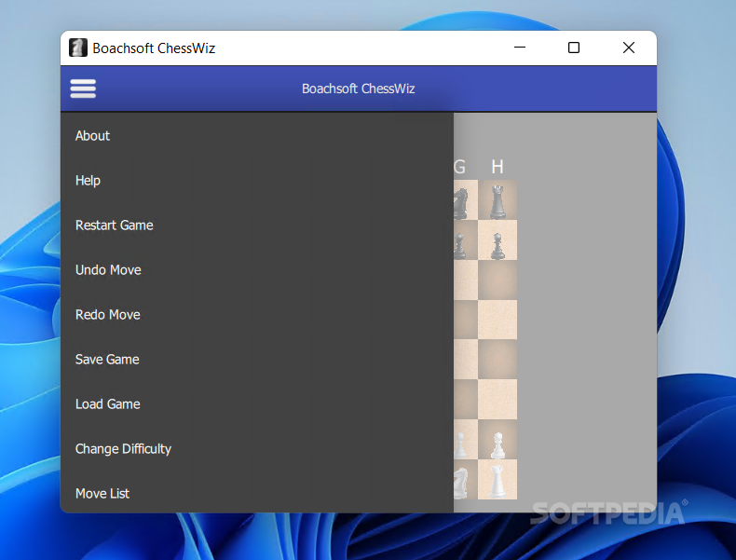This screenshot has width=736, height=560.
Task: Select the white pawn on the G file
Action: pyautogui.click(x=460, y=445)
